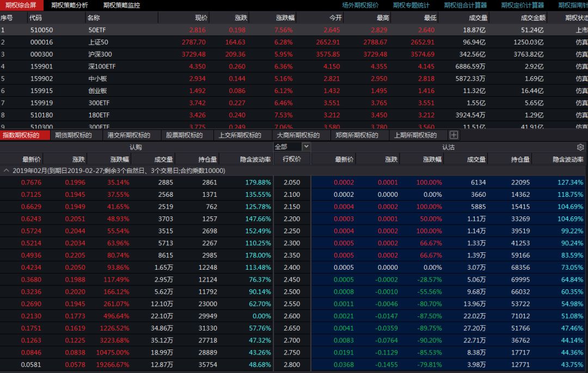Select the 沪深300 index row
Image resolution: width=588 pixels, height=373 pixels.
[100, 54]
